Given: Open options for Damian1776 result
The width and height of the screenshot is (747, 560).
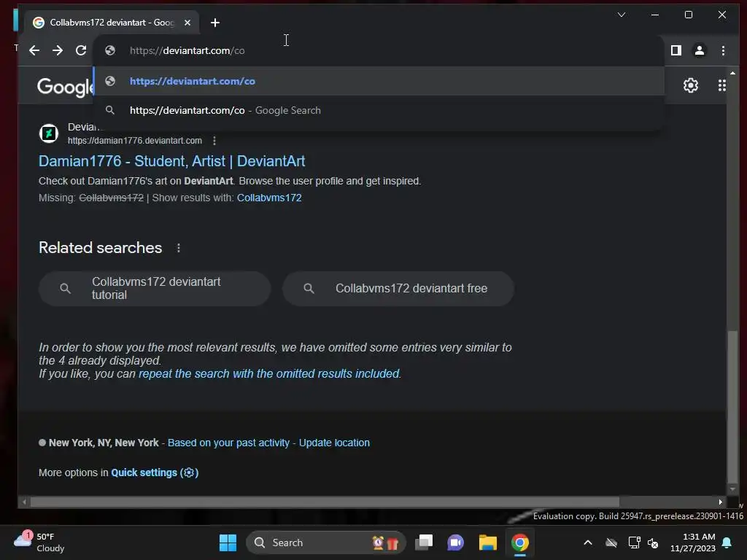Looking at the screenshot, I should point(214,141).
